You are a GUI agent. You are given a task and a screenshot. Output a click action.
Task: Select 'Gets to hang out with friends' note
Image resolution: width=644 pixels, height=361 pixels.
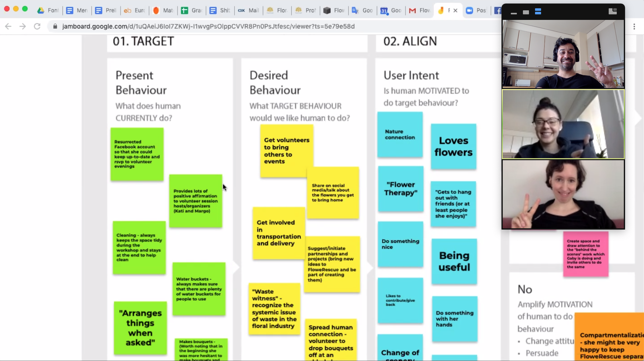pos(453,204)
